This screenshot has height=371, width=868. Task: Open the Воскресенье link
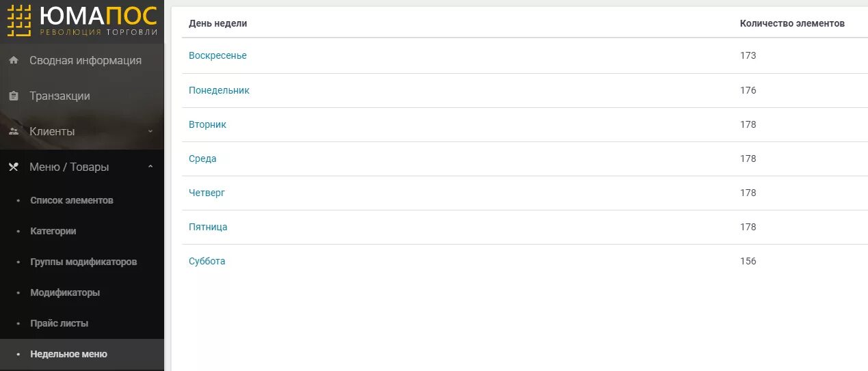click(218, 55)
